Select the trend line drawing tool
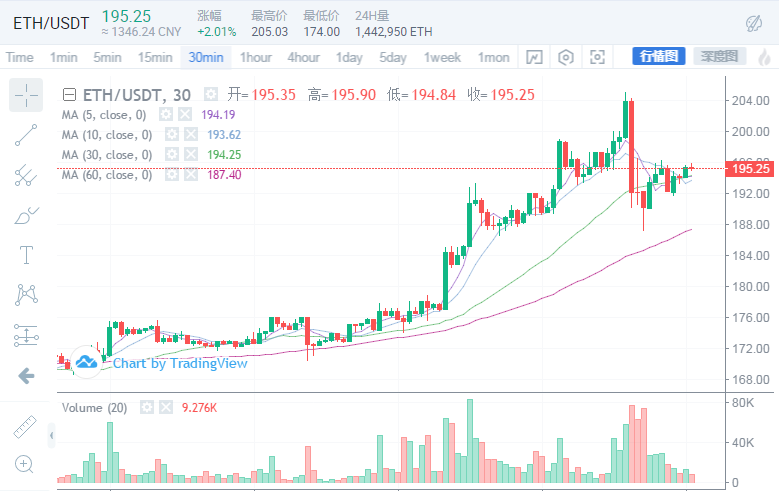The width and height of the screenshot is (779, 491). coord(26,136)
